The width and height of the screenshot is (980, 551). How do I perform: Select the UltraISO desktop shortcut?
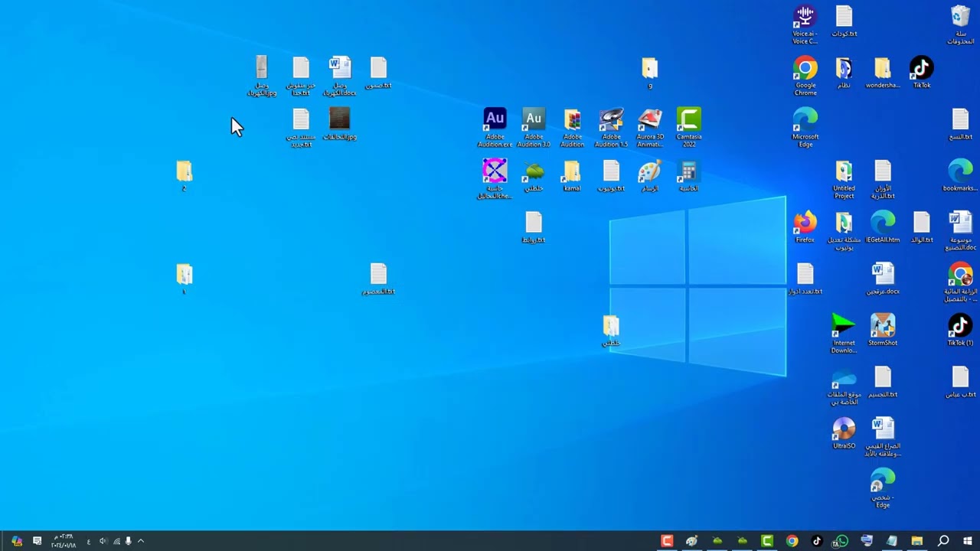(844, 433)
